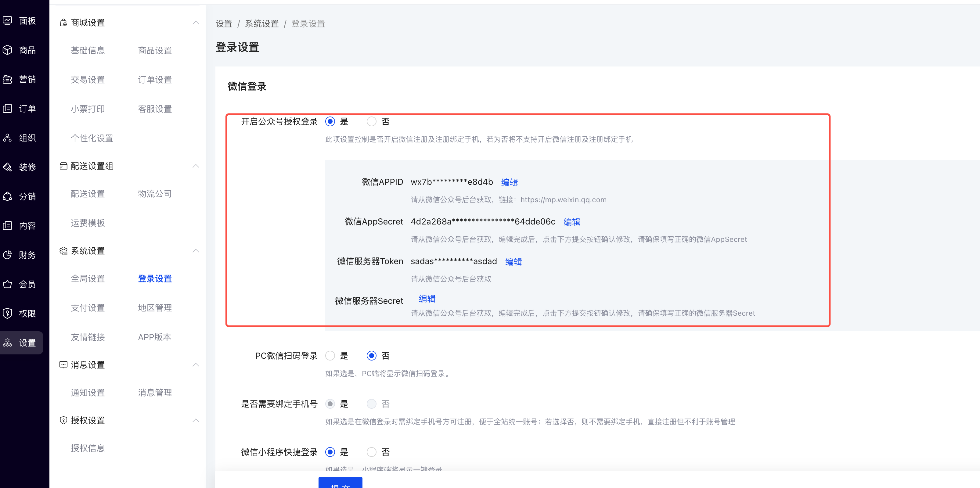Collapse the 商城设置 menu group
This screenshot has height=488, width=980.
coord(196,23)
